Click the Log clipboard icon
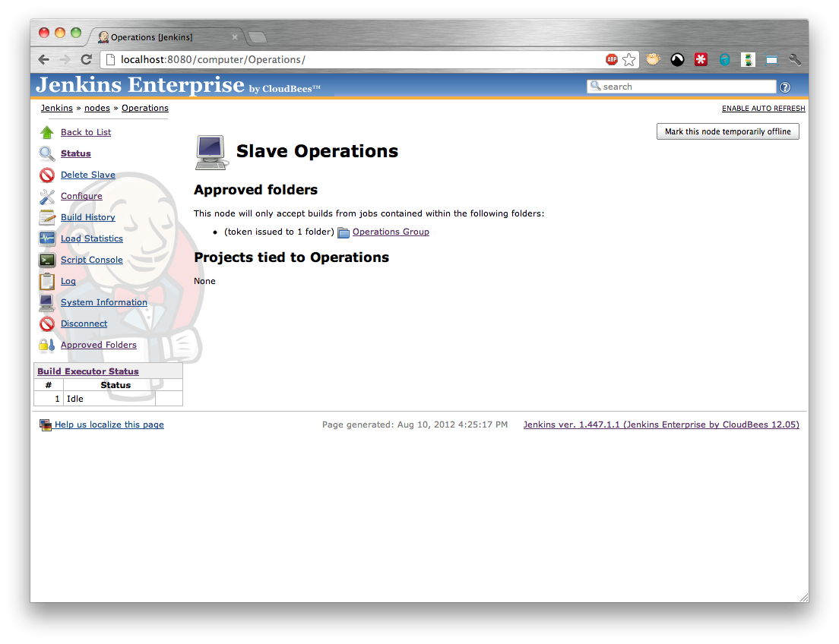The height and width of the screenshot is (644, 839). point(47,281)
